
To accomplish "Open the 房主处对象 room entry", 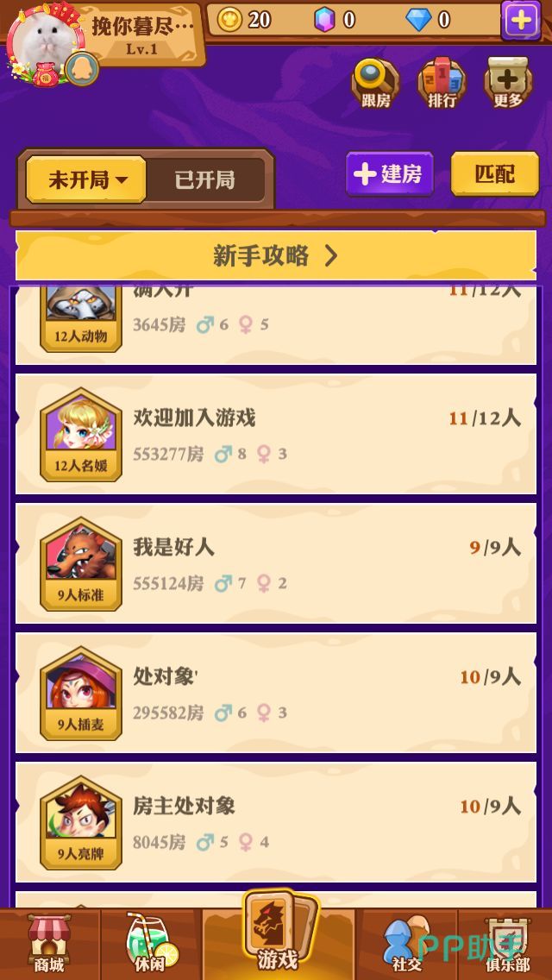I will click(x=276, y=822).
